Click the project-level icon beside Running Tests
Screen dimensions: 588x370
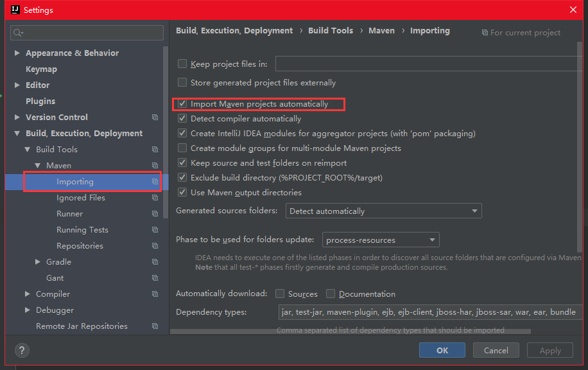(155, 230)
